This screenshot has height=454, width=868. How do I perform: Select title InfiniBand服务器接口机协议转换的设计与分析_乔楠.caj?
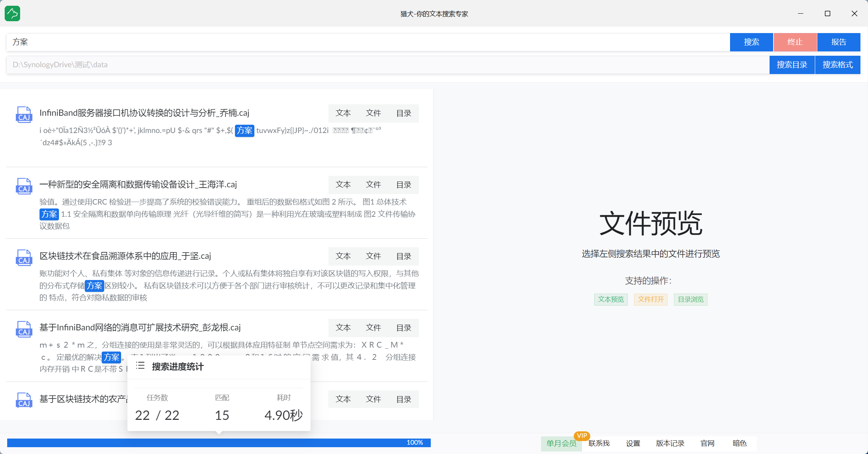[x=144, y=113]
